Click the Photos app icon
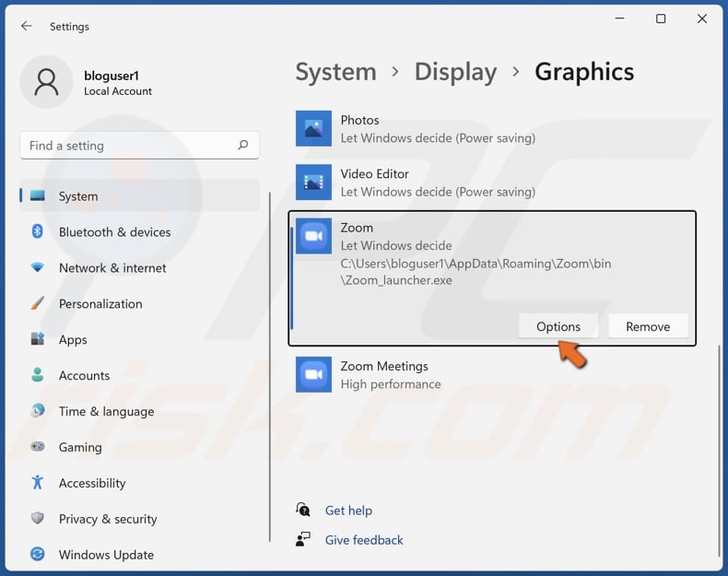This screenshot has height=576, width=728. coord(314,129)
